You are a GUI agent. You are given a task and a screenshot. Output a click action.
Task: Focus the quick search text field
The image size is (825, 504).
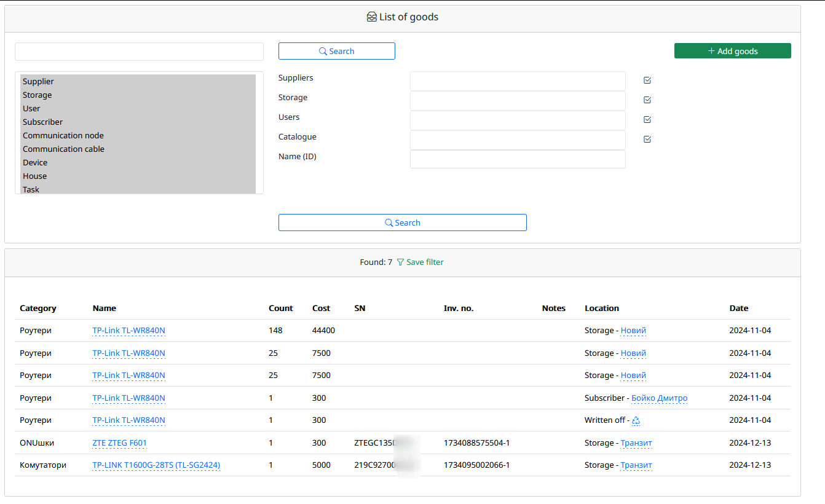click(x=139, y=52)
